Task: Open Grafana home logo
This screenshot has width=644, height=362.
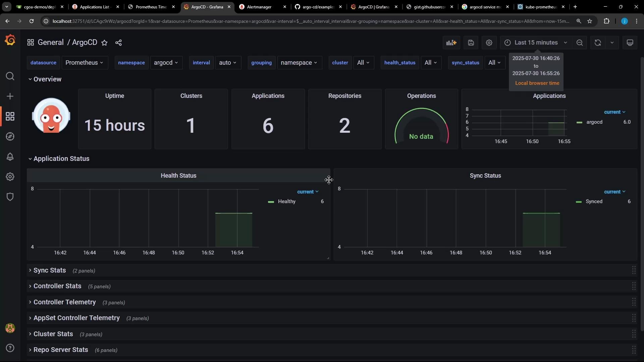Action: point(10,41)
